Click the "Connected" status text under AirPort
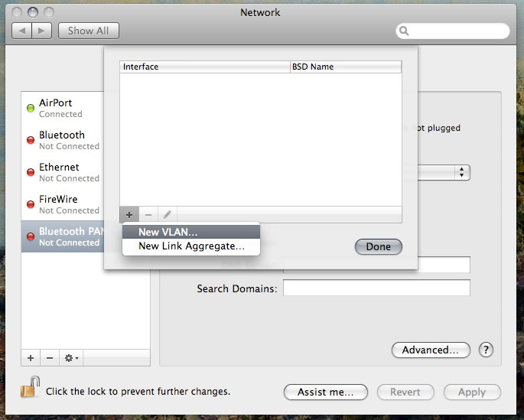Screen dimensions: 524x420 pos(60,114)
